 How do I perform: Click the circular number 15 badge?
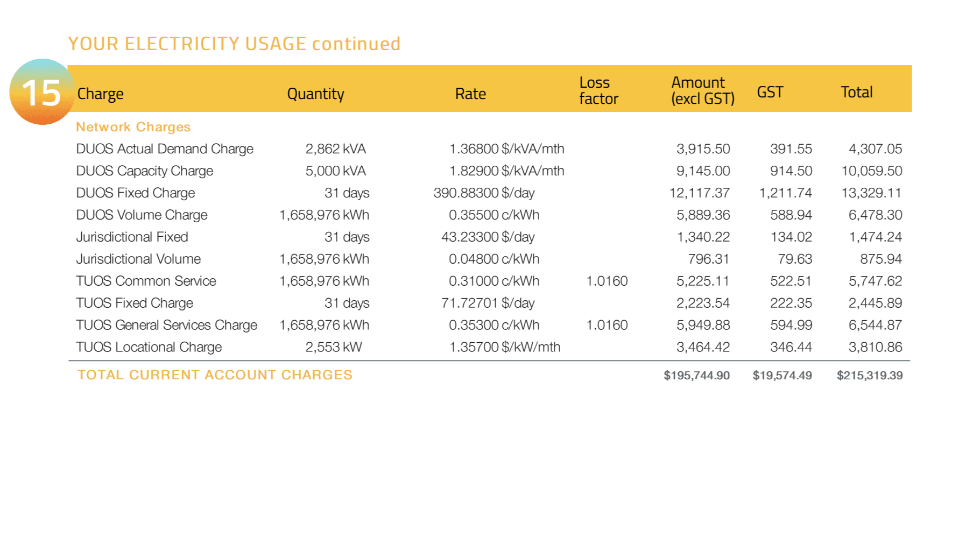[x=42, y=92]
